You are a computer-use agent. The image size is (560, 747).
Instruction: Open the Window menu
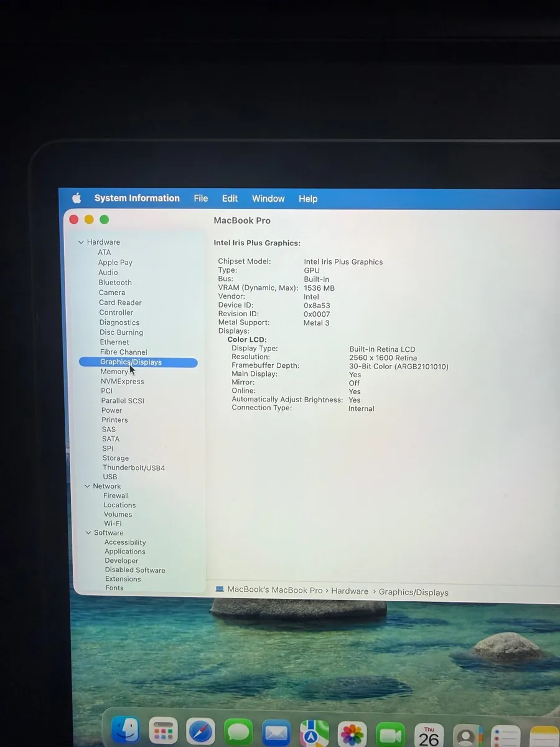tap(268, 198)
